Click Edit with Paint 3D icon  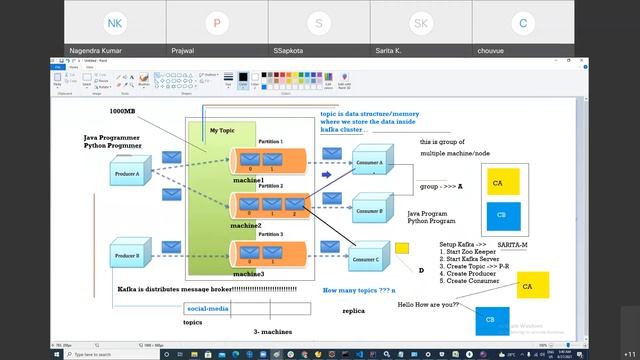pos(344,77)
